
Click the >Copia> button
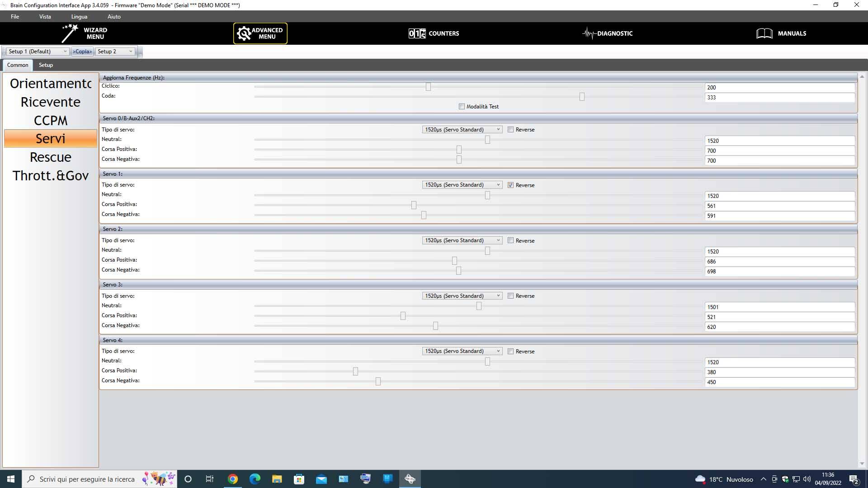(82, 52)
